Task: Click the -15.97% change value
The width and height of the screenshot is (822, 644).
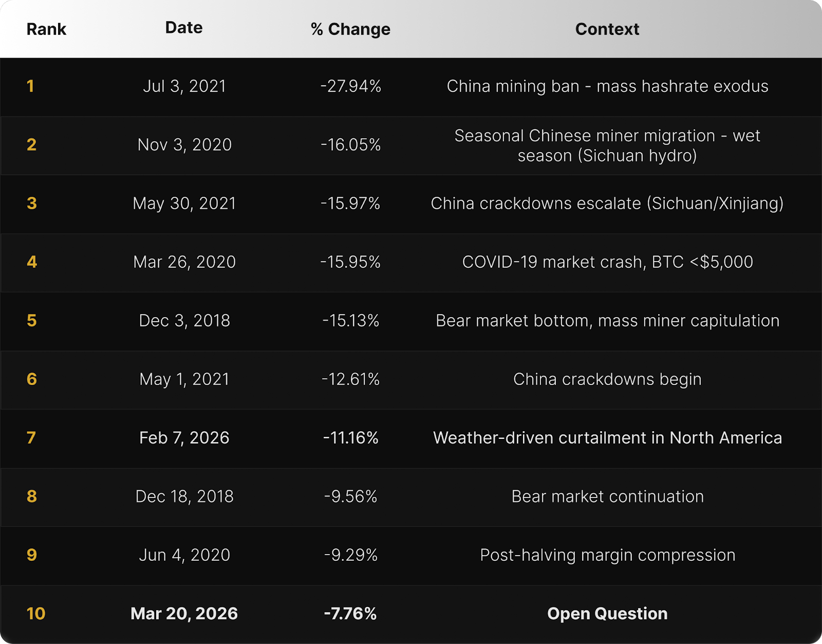Action: [350, 203]
